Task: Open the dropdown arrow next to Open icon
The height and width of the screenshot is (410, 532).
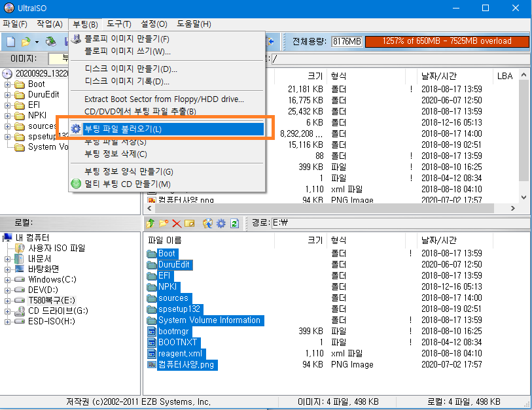Action: 37,42
